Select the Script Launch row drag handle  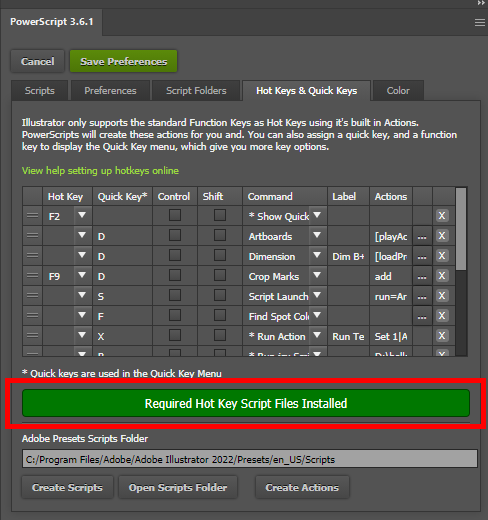tap(32, 296)
